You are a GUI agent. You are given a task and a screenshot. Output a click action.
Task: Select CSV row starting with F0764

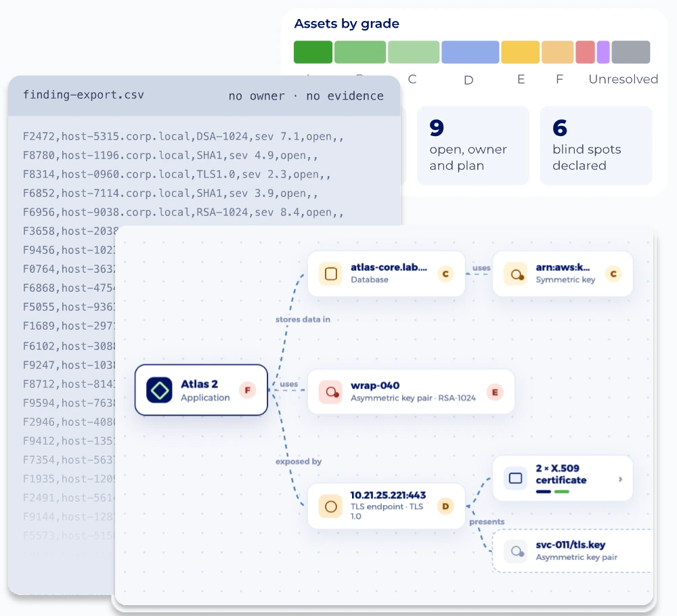tap(69, 269)
